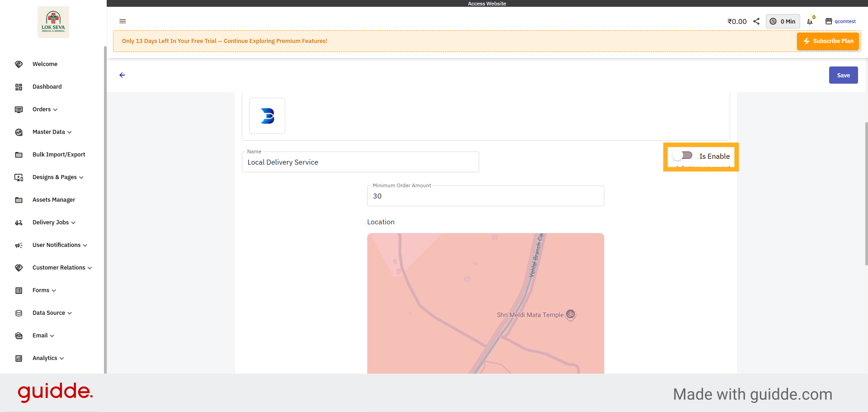Enable the Local Delivery Service toggle

coord(682,155)
